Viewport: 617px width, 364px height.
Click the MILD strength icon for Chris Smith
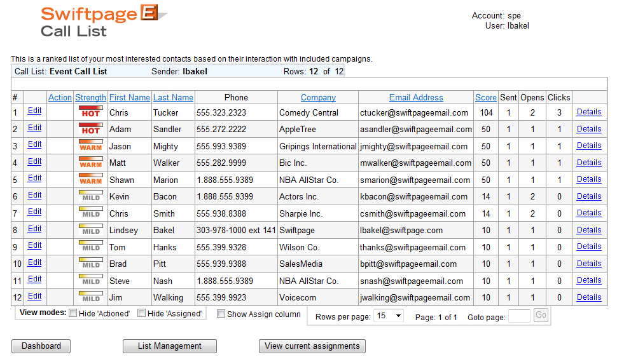click(x=91, y=213)
